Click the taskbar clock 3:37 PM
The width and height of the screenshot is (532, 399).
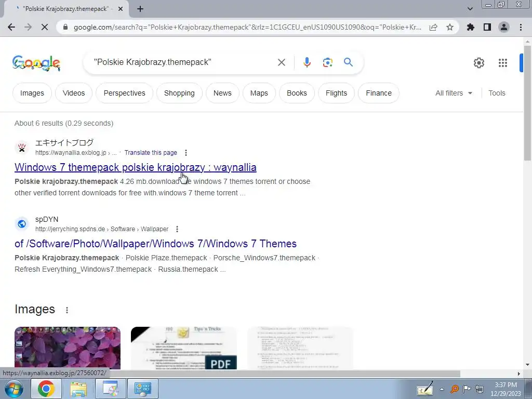(x=506, y=385)
